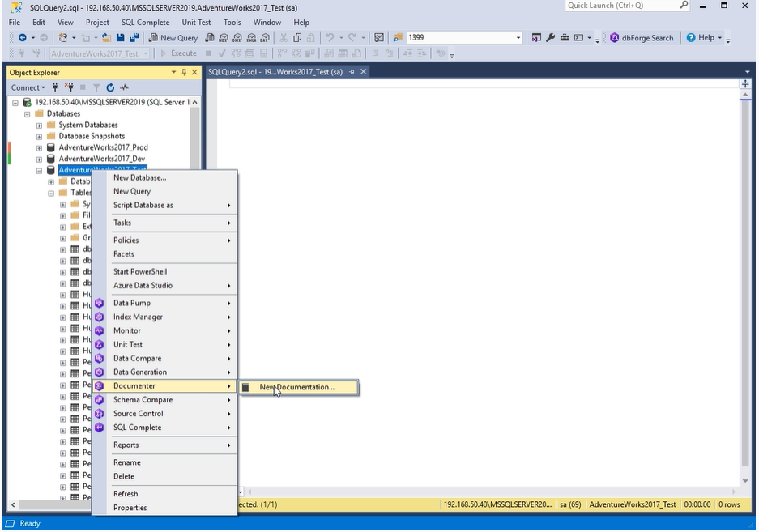
Task: Open the Solution Explorer window icon
Action: click(x=536, y=38)
